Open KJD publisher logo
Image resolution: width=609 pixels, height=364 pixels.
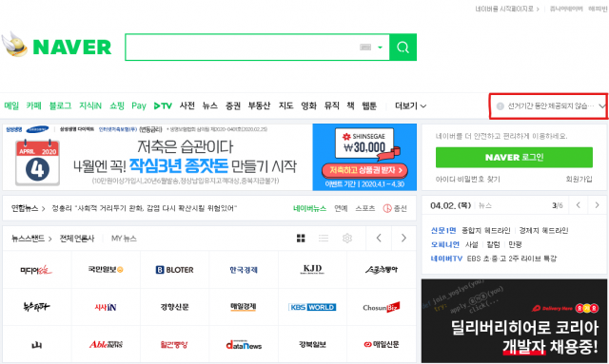[x=312, y=270]
